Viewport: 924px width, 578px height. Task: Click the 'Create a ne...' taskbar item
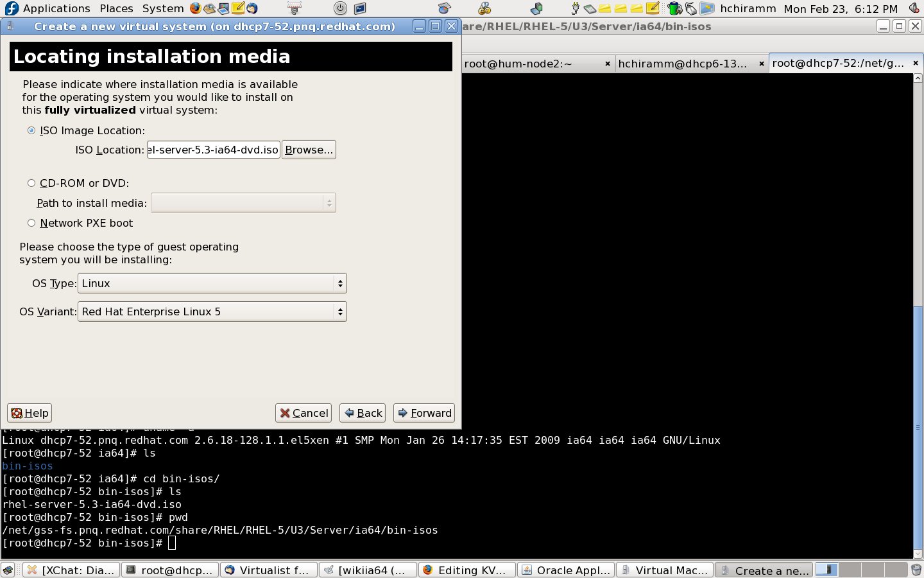click(764, 570)
